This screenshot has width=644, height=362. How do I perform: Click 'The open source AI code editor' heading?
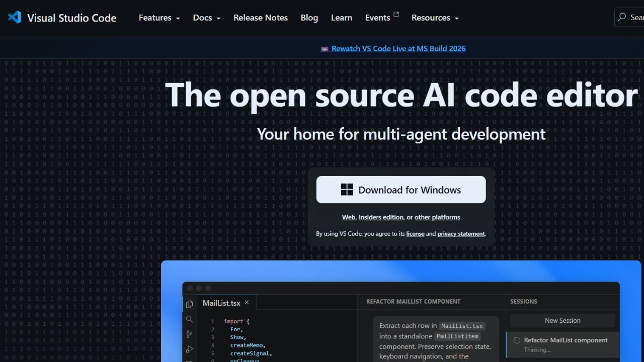tap(401, 95)
